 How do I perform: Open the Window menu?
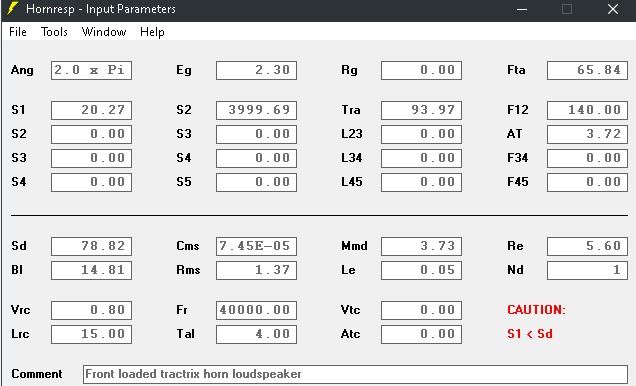point(104,32)
